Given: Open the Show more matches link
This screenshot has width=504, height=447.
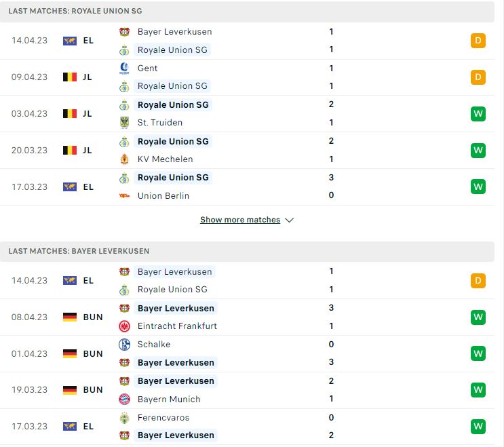Looking at the screenshot, I should tap(240, 220).
